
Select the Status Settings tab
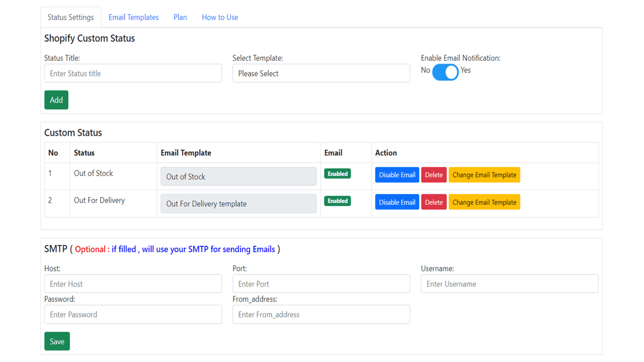tap(70, 17)
